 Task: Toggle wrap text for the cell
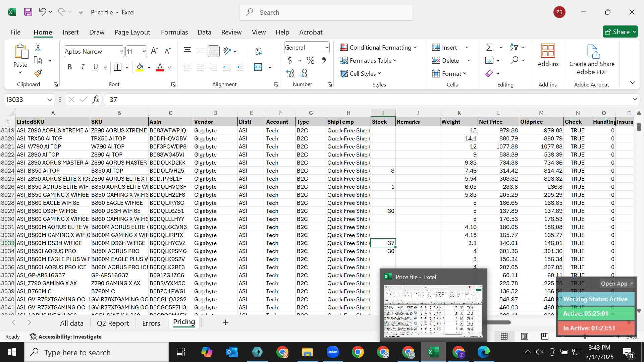(x=259, y=51)
